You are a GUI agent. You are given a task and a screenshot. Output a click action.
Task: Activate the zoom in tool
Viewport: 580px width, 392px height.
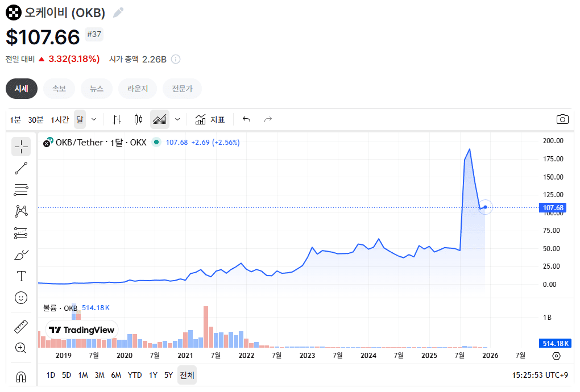point(21,348)
